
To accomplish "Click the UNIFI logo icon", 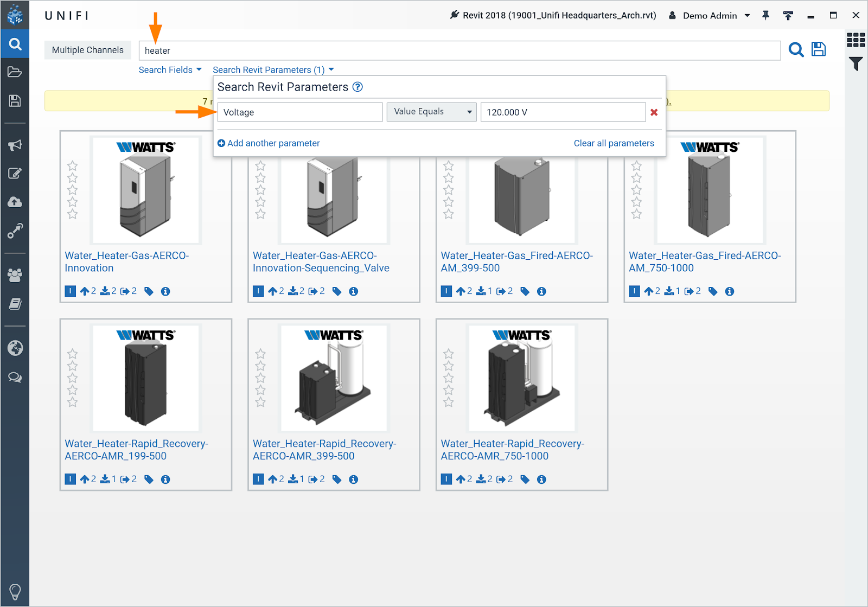I will 15,15.
